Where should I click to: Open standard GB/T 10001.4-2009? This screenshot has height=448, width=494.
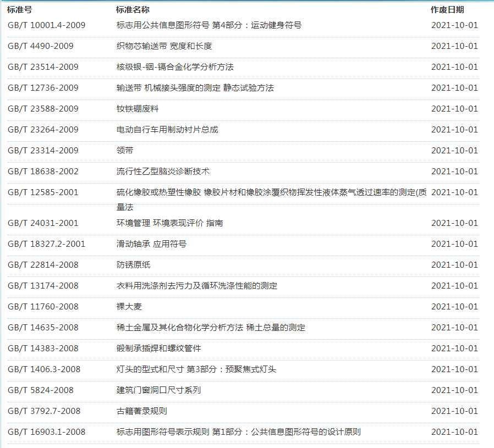click(x=46, y=25)
